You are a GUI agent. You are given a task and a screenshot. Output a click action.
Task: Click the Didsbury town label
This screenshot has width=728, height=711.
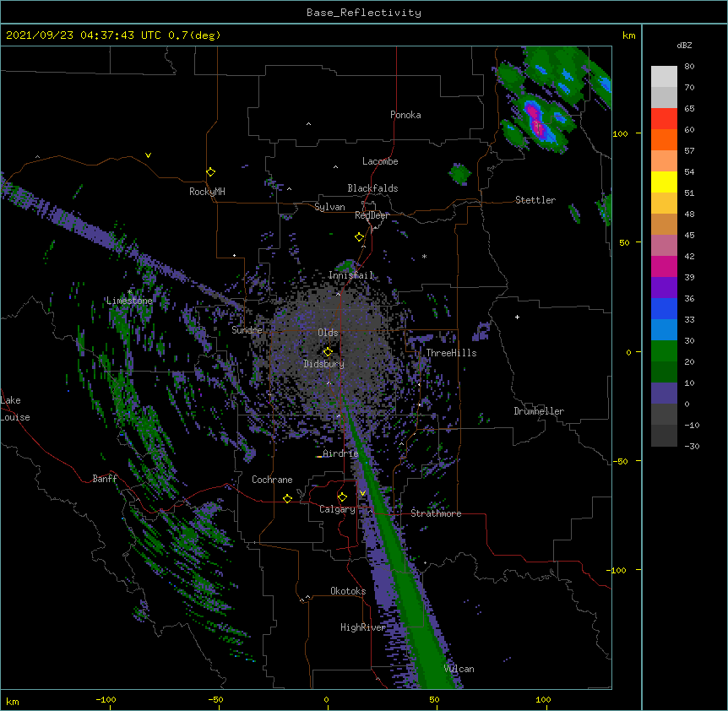pos(323,364)
